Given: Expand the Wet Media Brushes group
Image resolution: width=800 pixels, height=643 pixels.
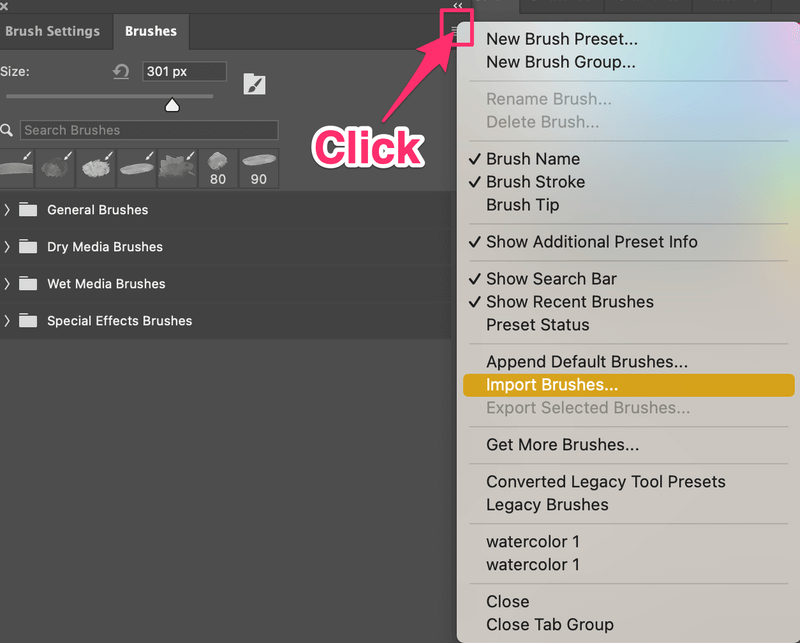Looking at the screenshot, I should point(7,284).
